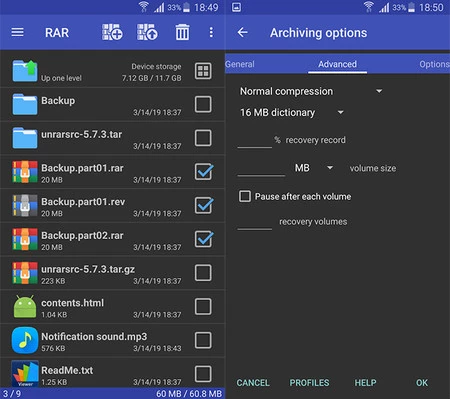Tap the contents.html Android icon
This screenshot has width=450, height=399.
point(25,306)
